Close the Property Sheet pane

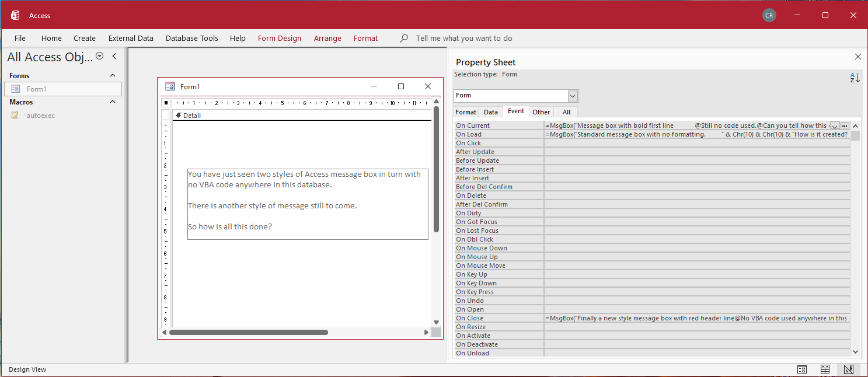[x=857, y=57]
